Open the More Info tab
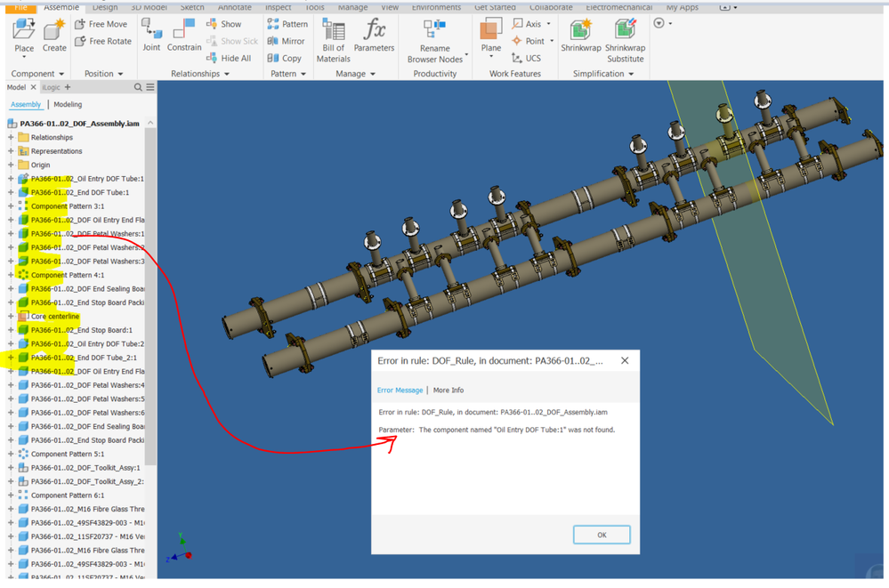Viewport: 889px width, 588px height. pos(449,391)
